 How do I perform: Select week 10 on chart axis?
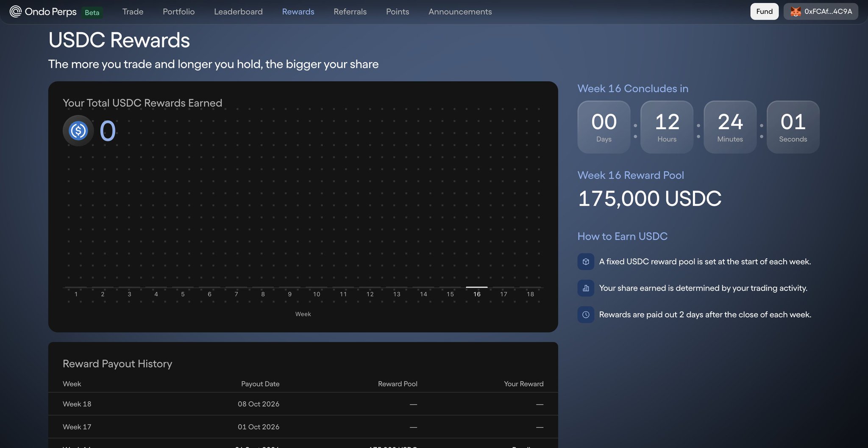point(317,294)
